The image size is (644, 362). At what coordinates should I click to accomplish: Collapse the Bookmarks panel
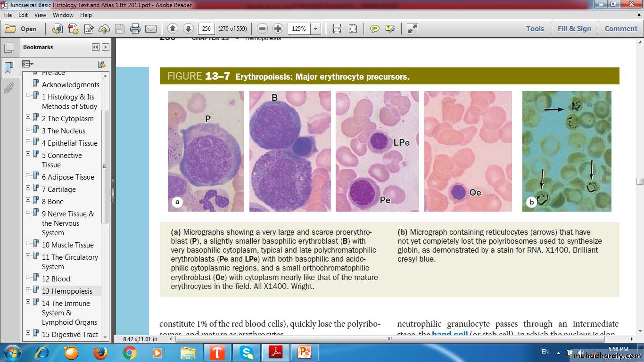point(96,47)
